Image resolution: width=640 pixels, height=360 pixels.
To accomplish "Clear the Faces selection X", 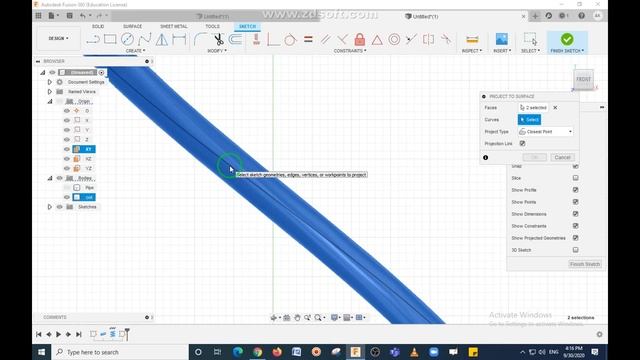I will point(555,108).
